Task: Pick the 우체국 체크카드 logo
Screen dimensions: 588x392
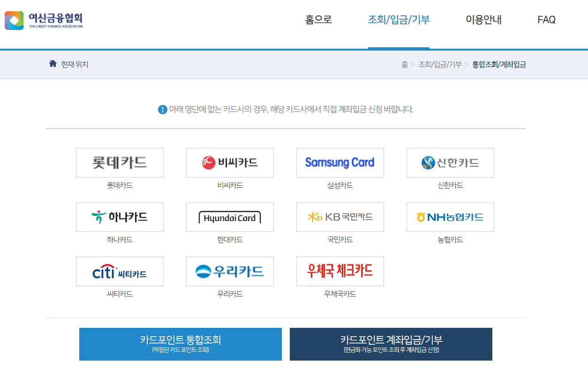Action: tap(340, 271)
